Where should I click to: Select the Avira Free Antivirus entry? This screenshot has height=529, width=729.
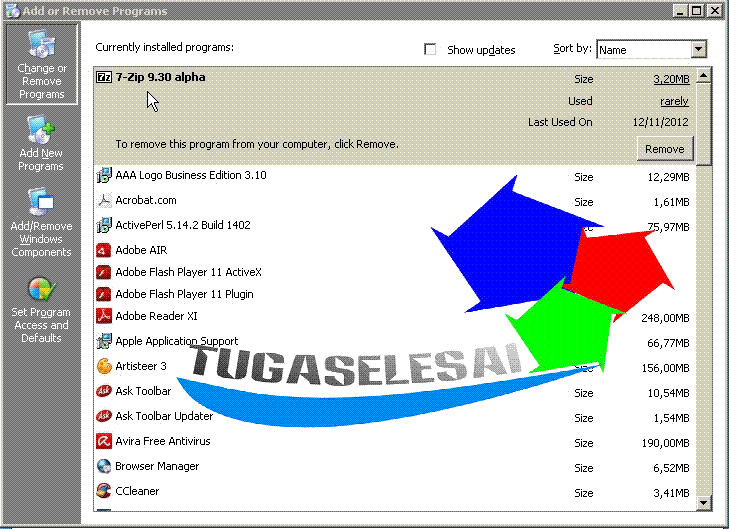394,441
